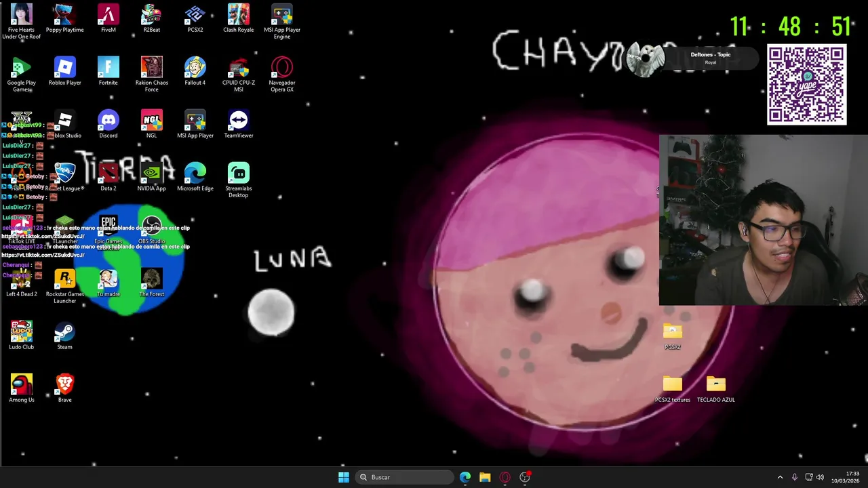Open the volume control in the tray
This screenshot has width=868, height=488.
click(820, 477)
